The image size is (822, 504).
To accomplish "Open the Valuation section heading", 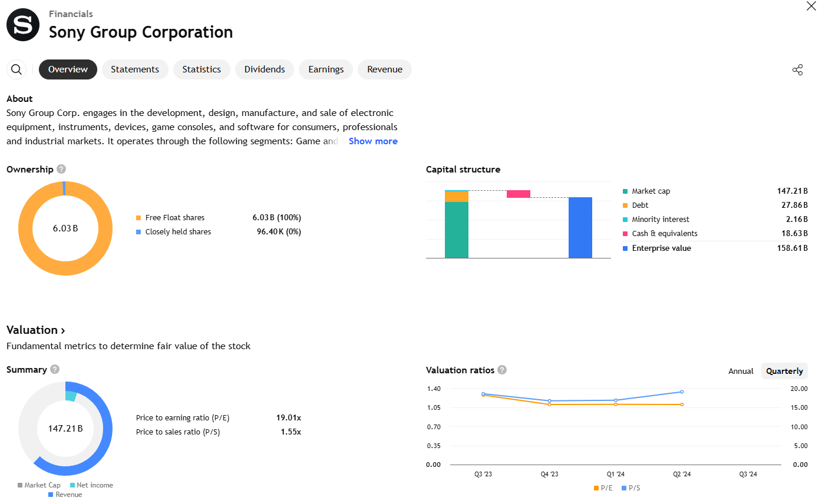I will click(x=35, y=330).
